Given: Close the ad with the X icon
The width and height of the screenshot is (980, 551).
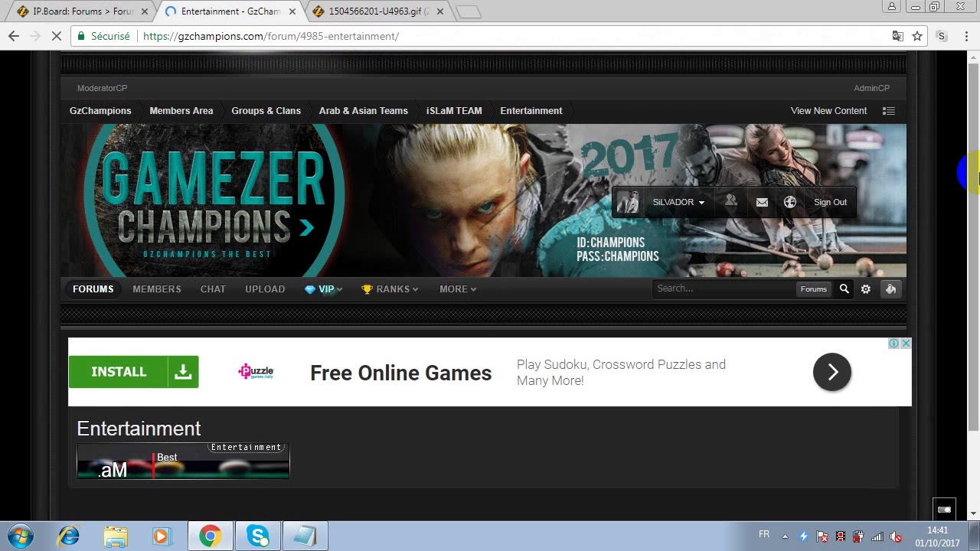Looking at the screenshot, I should click(906, 343).
